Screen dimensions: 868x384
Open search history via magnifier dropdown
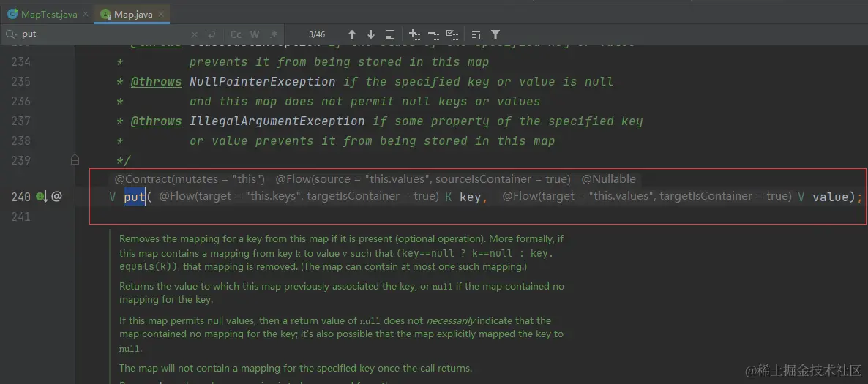[11, 34]
